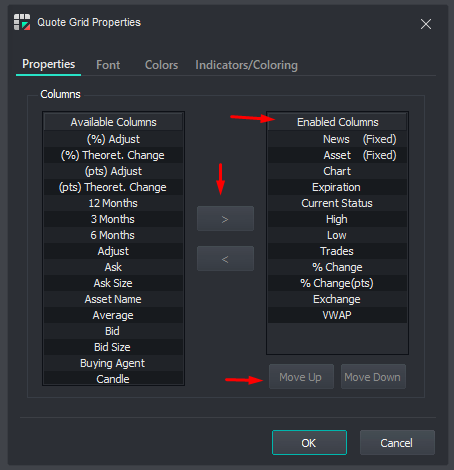Confirm changes with the OK button
The image size is (454, 470).
coord(309,443)
